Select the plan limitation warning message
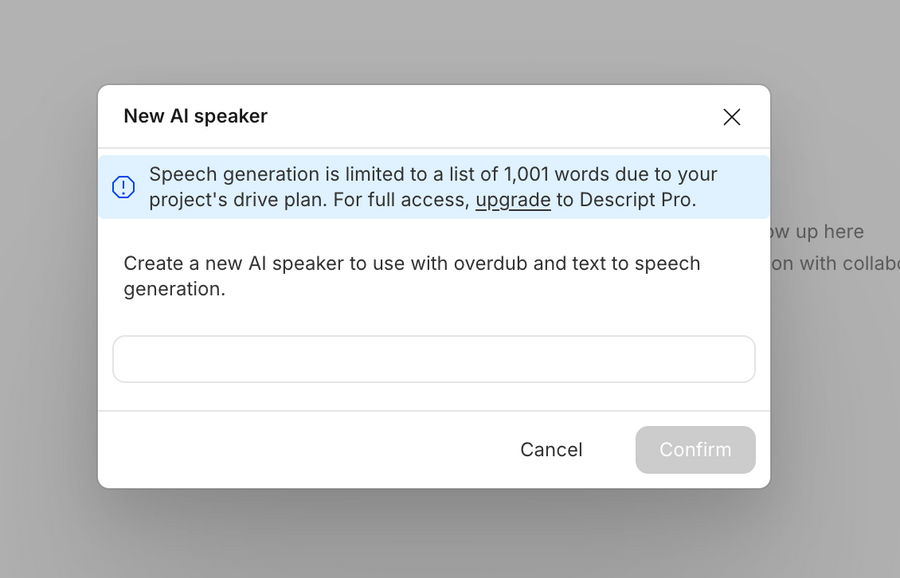 433,187
